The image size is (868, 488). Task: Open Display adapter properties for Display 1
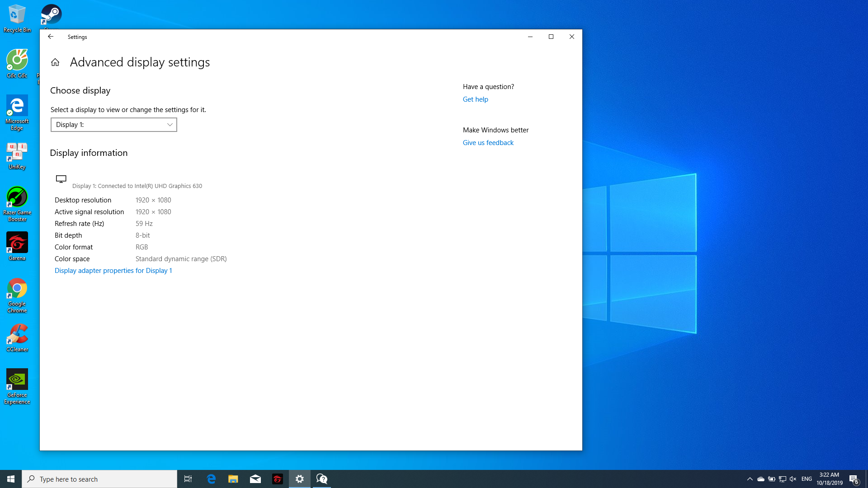click(113, 271)
